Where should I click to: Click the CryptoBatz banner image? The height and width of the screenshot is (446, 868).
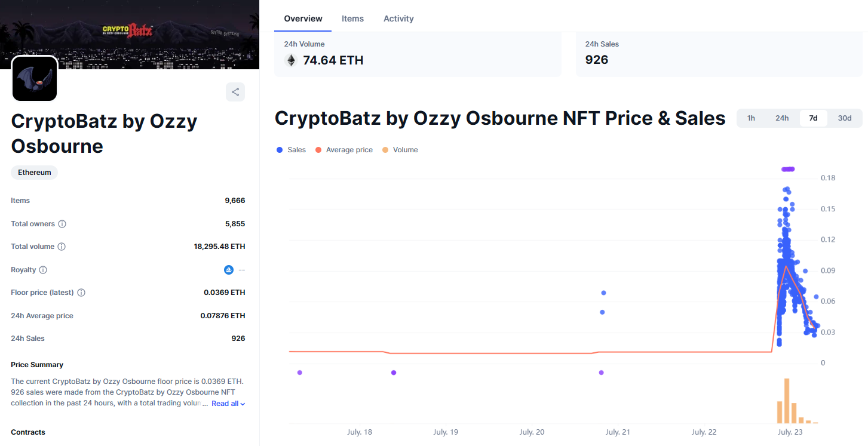[x=129, y=27]
